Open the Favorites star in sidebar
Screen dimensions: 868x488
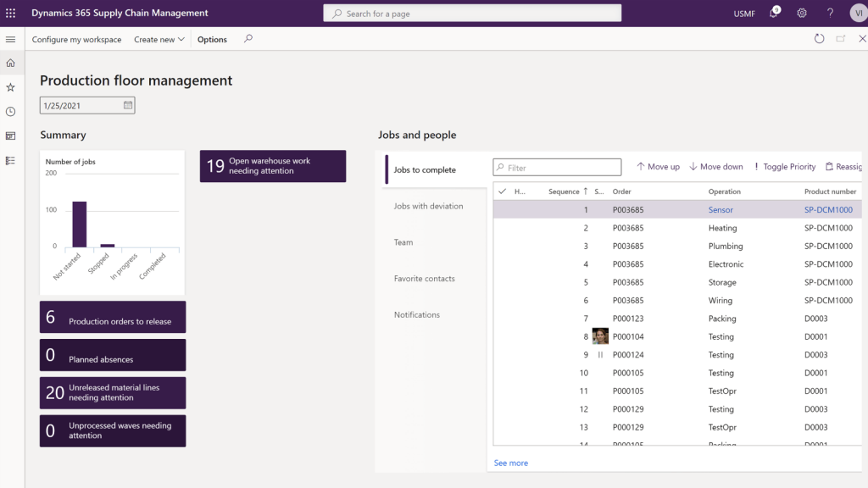[x=11, y=87]
